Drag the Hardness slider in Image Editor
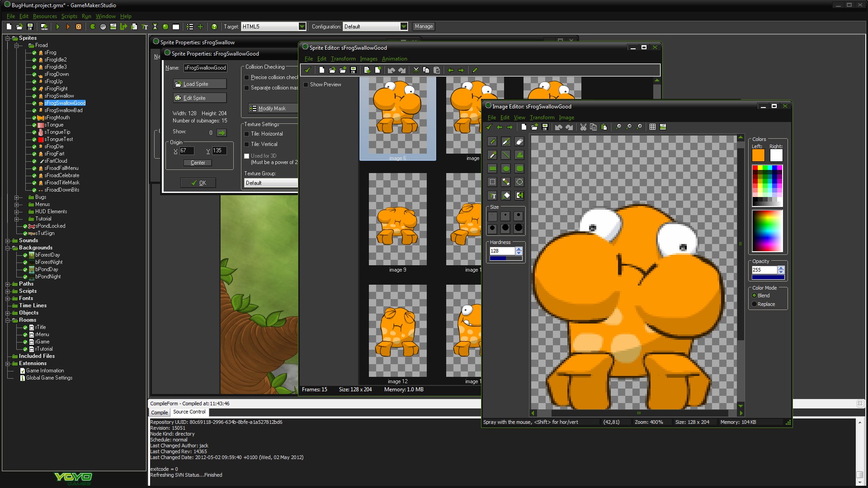This screenshot has height=488, width=868. (x=505, y=258)
